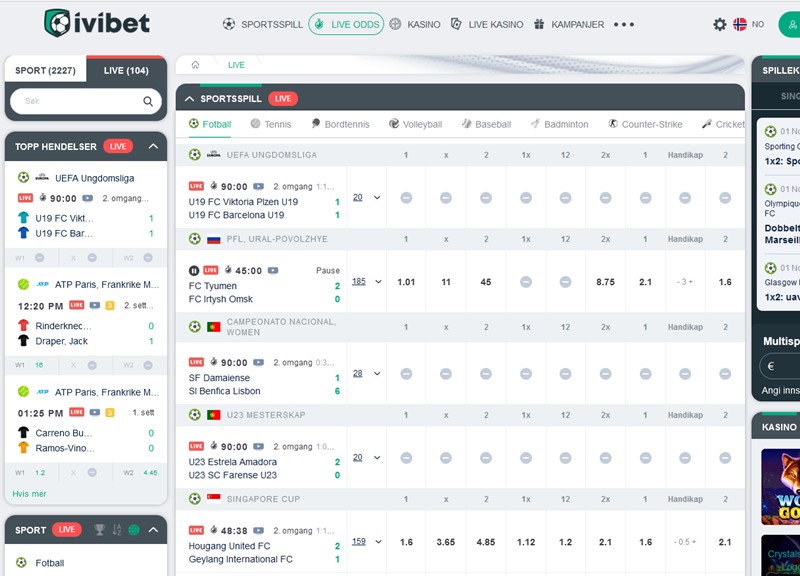Viewport: 800px width, 576px height.
Task: Select the Bordtennis sport tab
Action: pos(340,124)
